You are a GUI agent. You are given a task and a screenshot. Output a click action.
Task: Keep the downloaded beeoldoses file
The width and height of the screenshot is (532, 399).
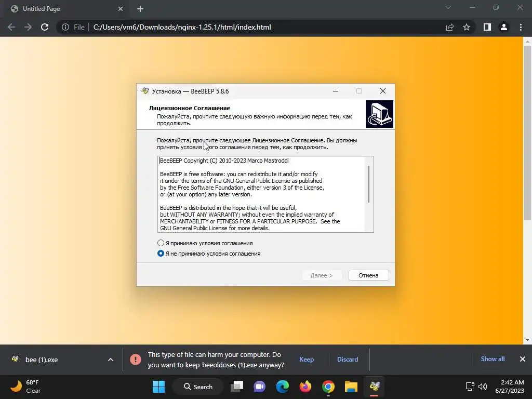tap(307, 360)
